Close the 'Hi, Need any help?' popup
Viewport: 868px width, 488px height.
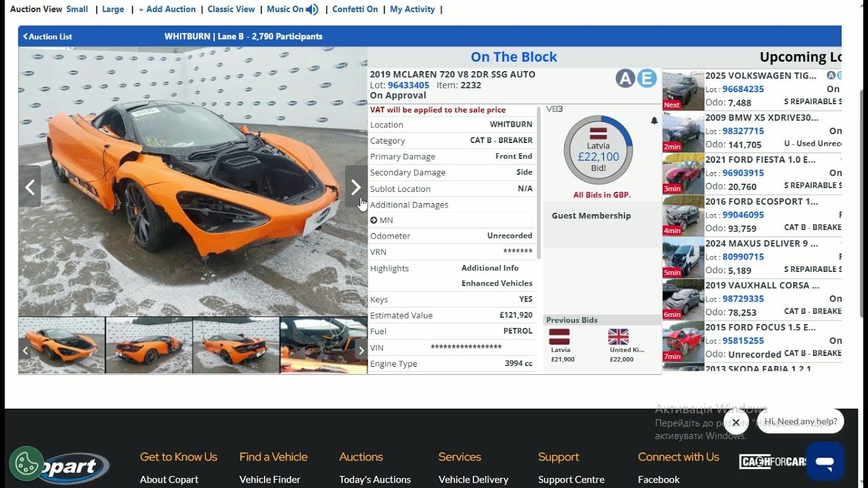736,422
